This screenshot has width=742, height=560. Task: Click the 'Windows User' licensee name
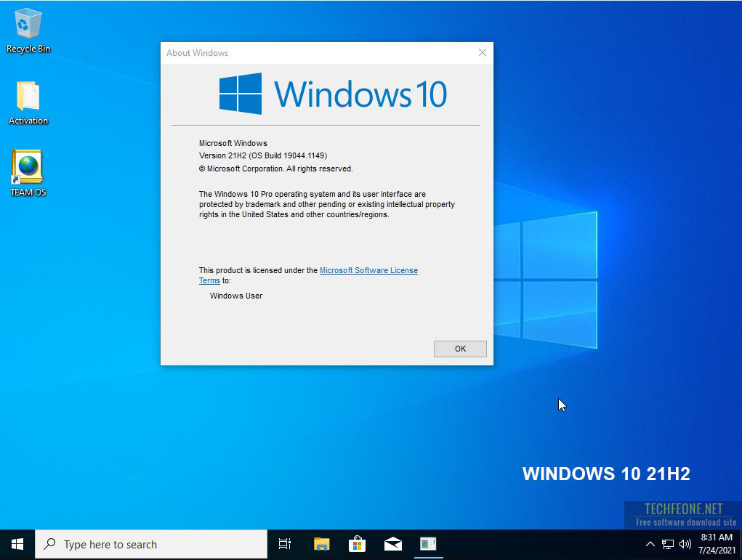point(236,296)
